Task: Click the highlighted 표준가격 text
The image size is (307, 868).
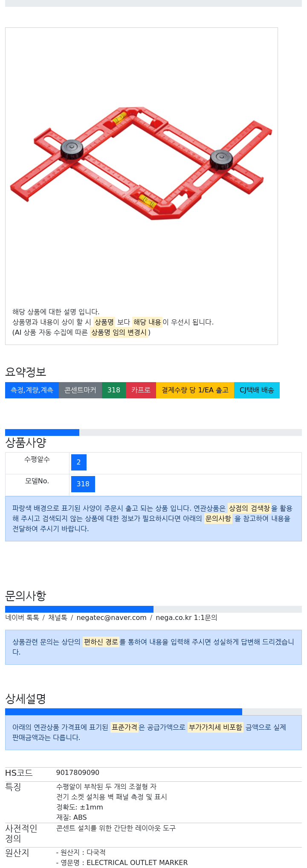Action: pos(125,727)
